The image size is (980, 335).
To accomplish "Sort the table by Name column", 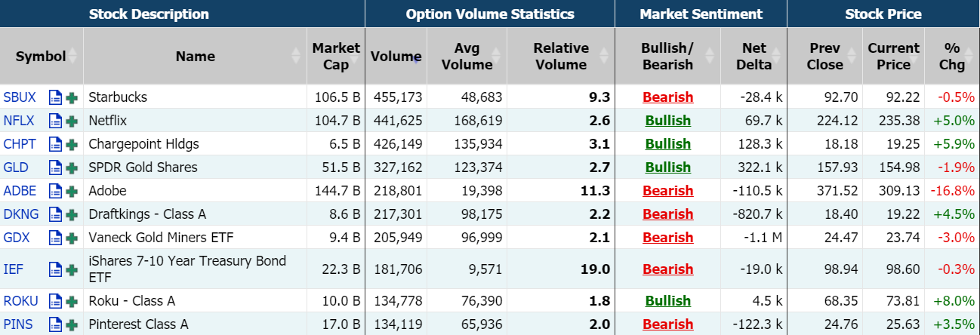I will (195, 57).
